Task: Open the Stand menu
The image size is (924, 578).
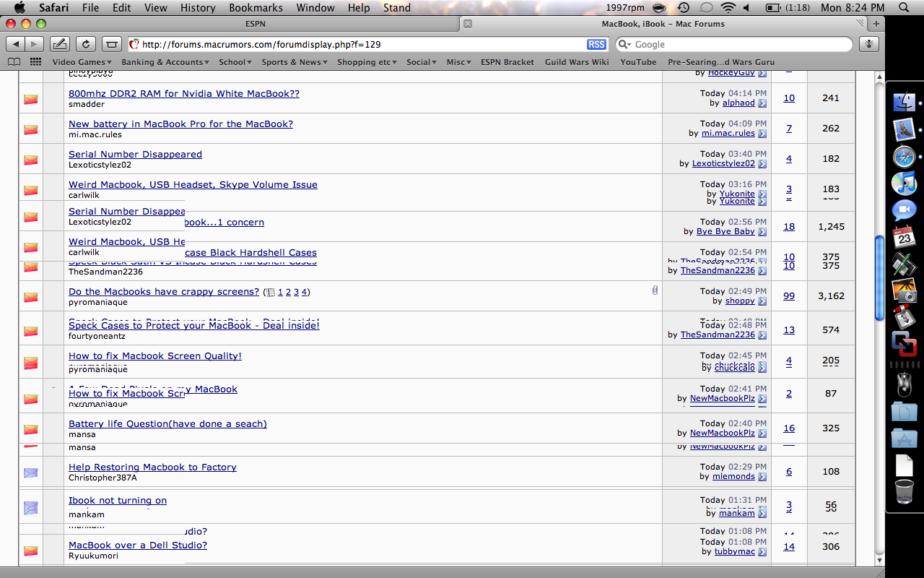Action: pyautogui.click(x=397, y=8)
